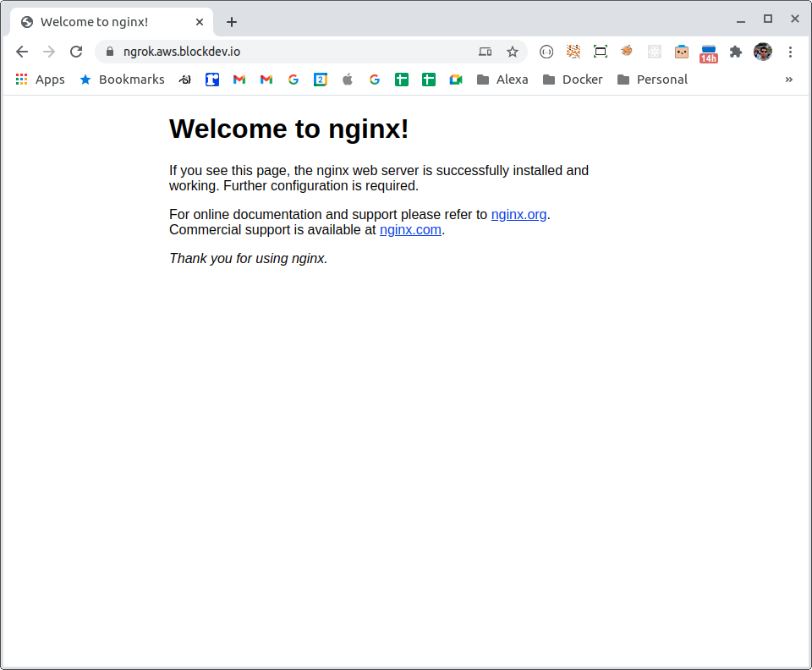Open the extension with 14h badge
The width and height of the screenshot is (812, 670).
tap(709, 54)
